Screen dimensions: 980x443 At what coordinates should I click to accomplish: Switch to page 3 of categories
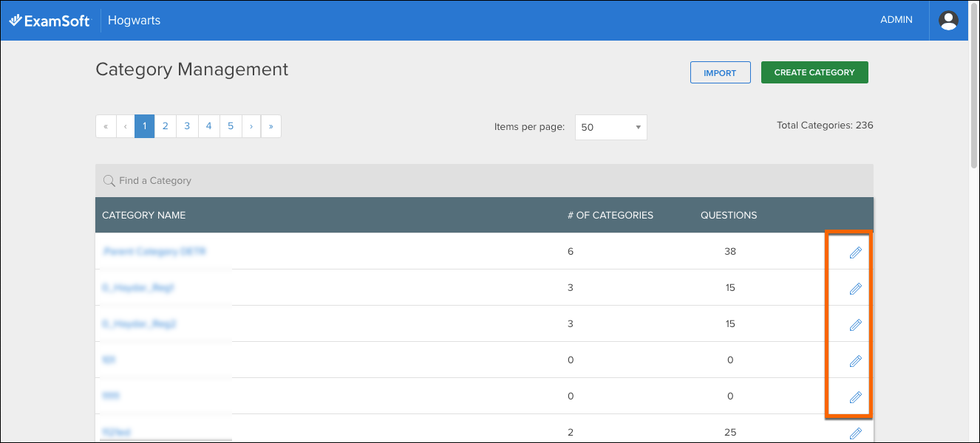tap(187, 126)
